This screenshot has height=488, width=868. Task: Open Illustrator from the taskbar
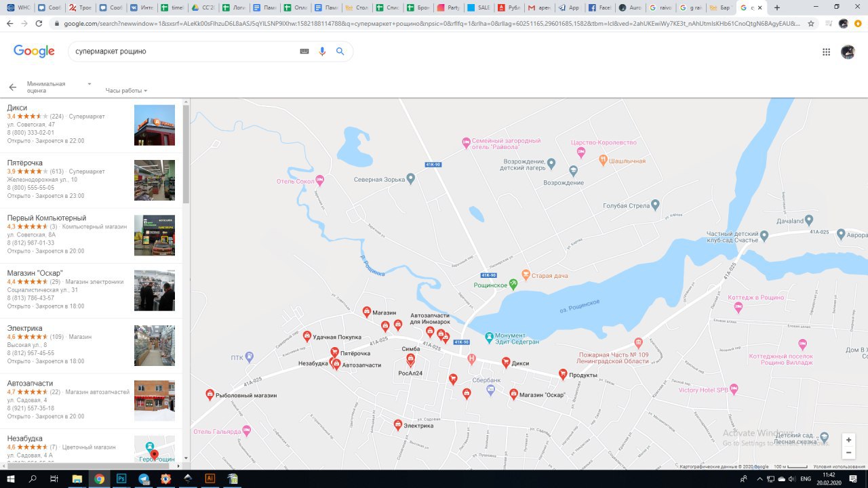[210, 479]
